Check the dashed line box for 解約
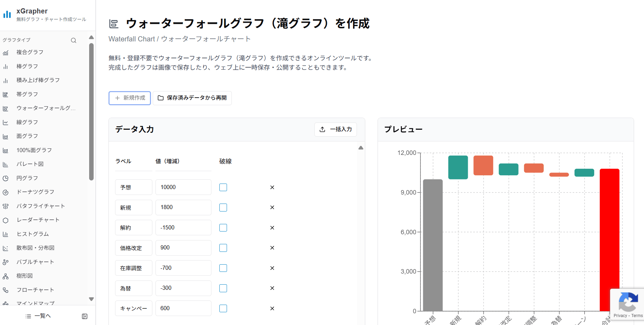 click(223, 227)
